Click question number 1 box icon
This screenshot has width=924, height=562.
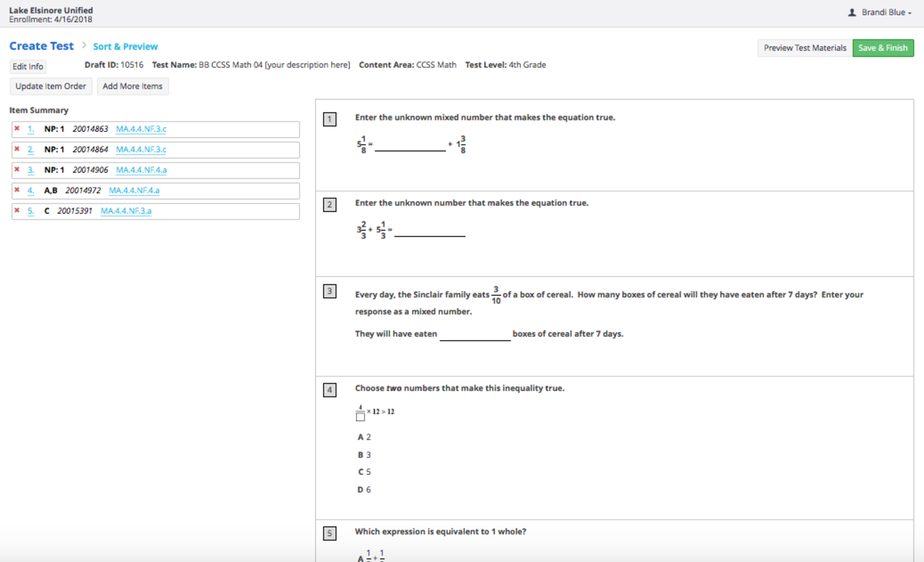tap(329, 119)
